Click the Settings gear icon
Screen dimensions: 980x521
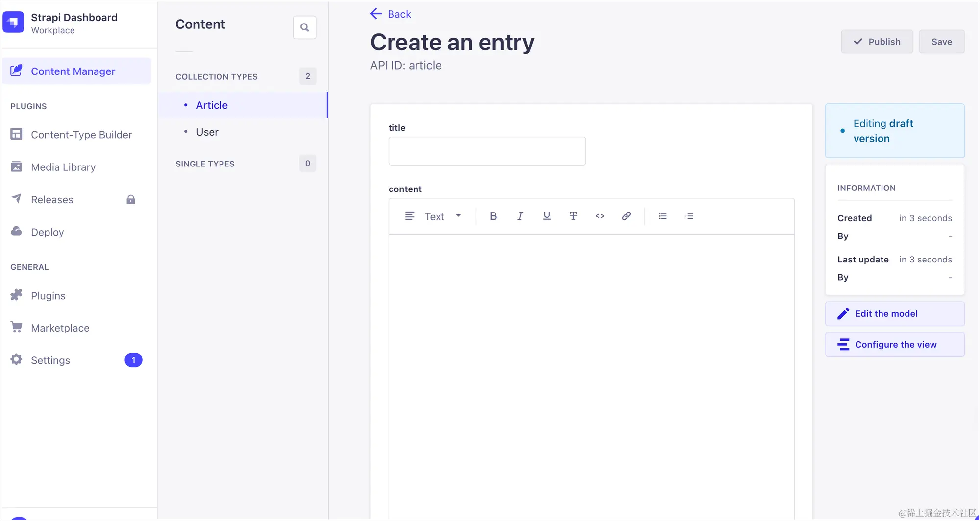point(16,359)
